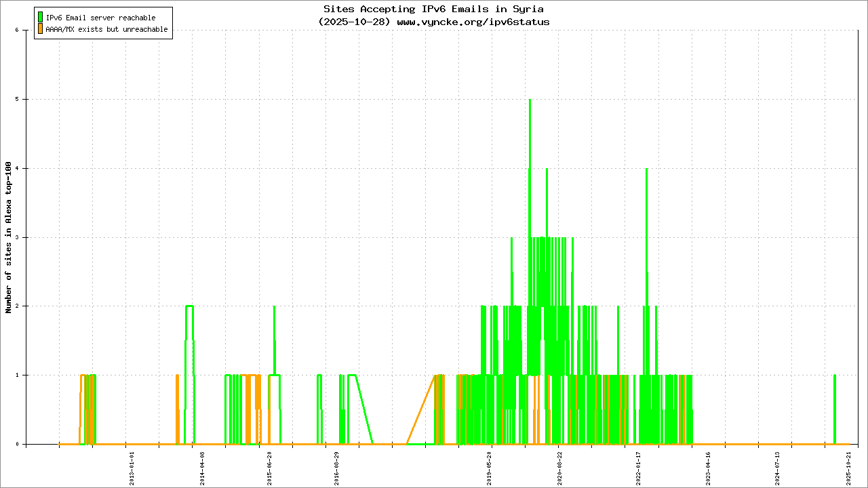This screenshot has width=868, height=488.
Task: Select the 2015-06-20 x-axis date label
Action: (x=269, y=468)
